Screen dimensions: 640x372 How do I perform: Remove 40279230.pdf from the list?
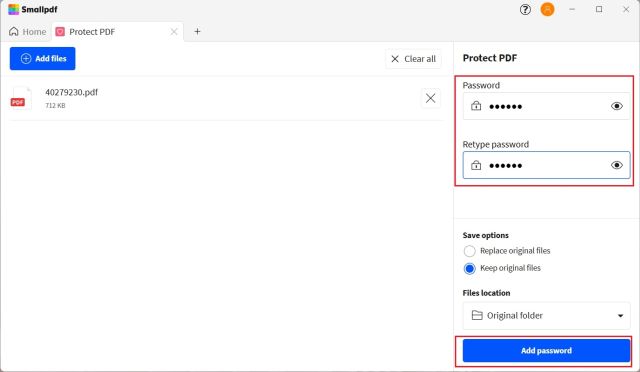[431, 98]
